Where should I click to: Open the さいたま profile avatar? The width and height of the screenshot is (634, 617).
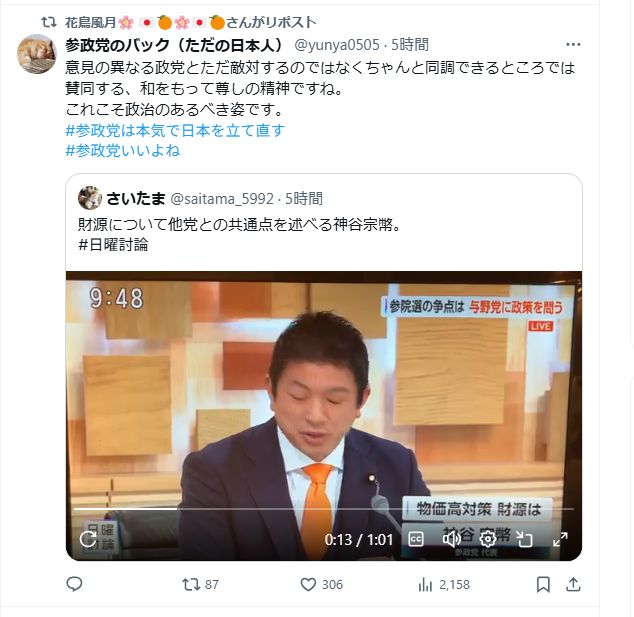[x=90, y=198]
